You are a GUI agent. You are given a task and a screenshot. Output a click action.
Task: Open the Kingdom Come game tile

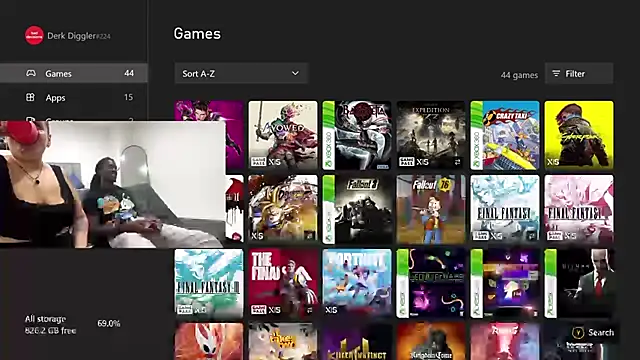tap(431, 342)
